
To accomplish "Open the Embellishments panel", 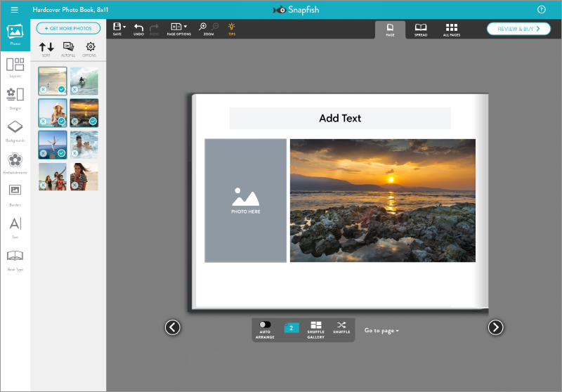I will pos(15,162).
